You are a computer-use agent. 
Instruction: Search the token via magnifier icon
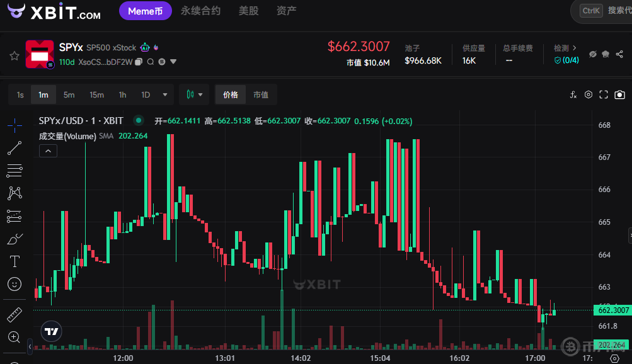pos(151,62)
